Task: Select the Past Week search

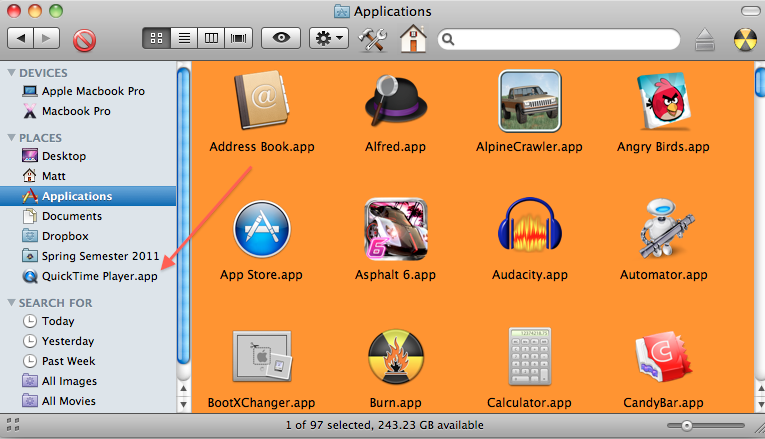Action: tap(88, 361)
